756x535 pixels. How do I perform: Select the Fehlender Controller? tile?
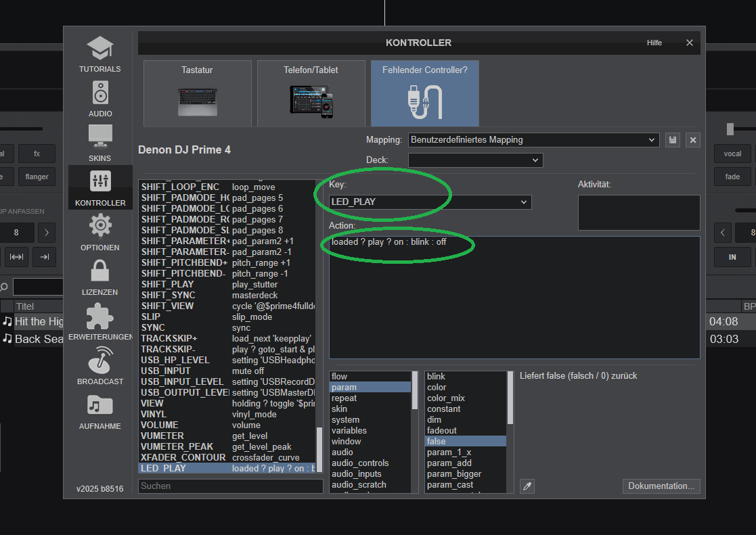tap(425, 93)
